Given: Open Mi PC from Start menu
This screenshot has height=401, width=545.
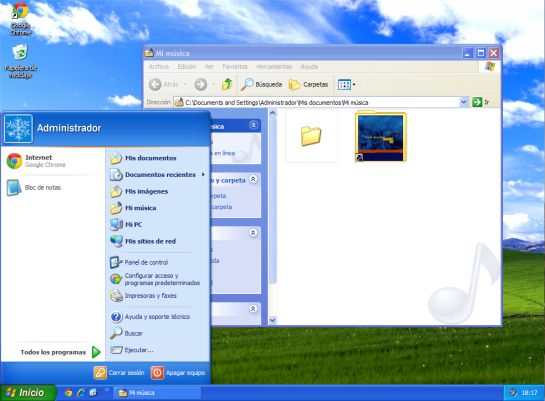Looking at the screenshot, I should (x=126, y=224).
